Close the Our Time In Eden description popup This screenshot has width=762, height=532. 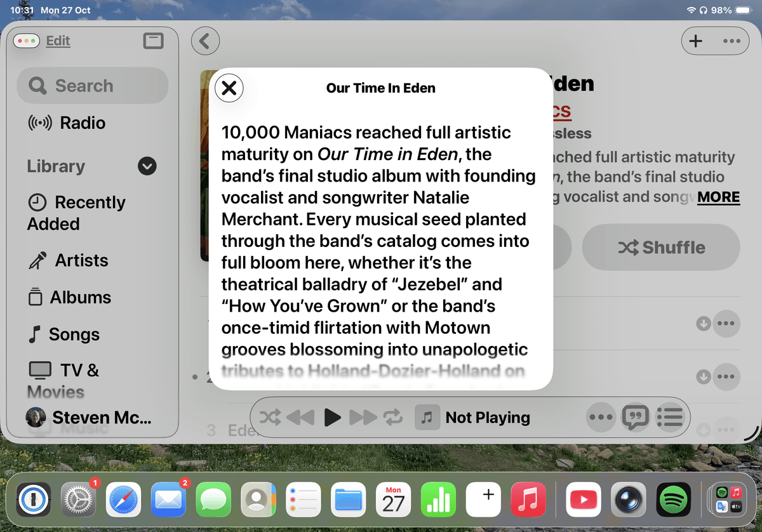coord(229,88)
